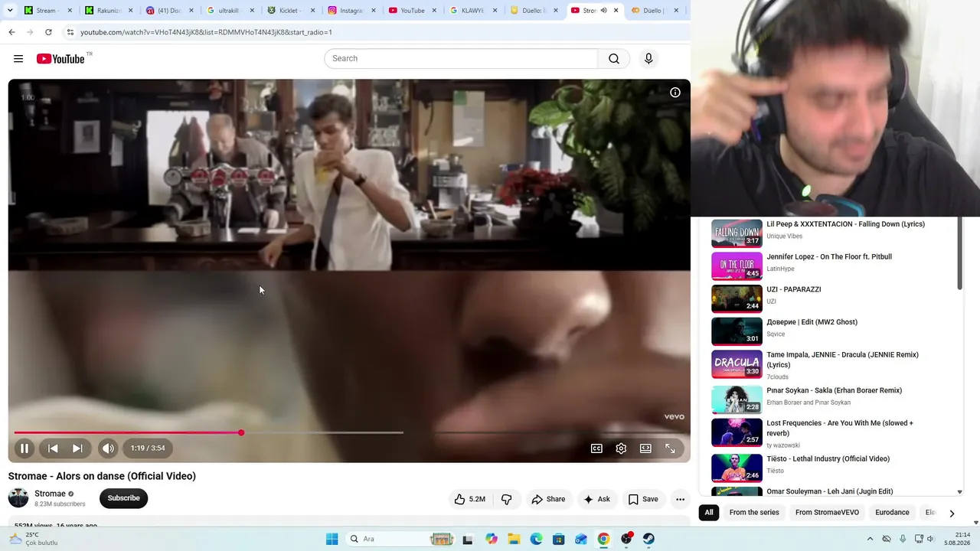Viewport: 980px width, 551px height.
Task: Mute the video player volume
Action: pos(108,448)
